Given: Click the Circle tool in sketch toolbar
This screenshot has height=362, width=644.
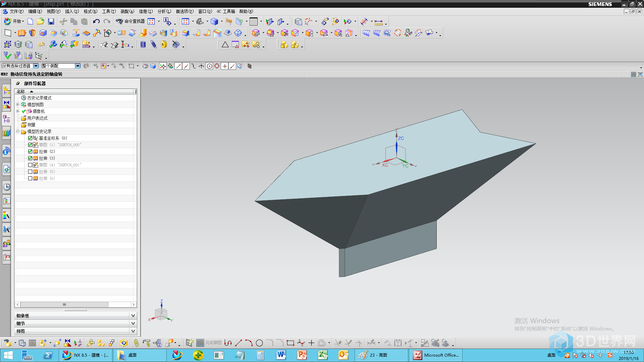Looking at the screenshot, I should click(259, 343).
